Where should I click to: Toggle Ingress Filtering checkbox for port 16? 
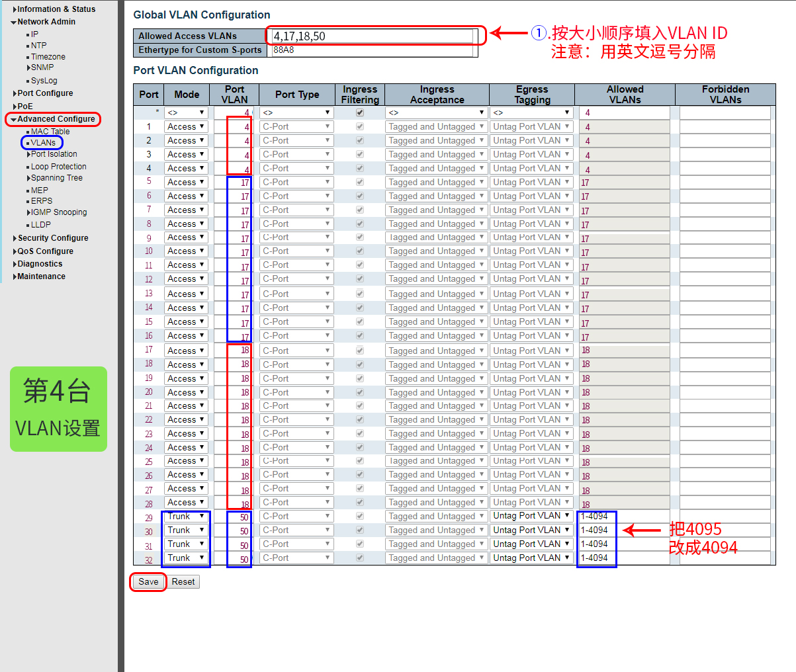point(360,336)
